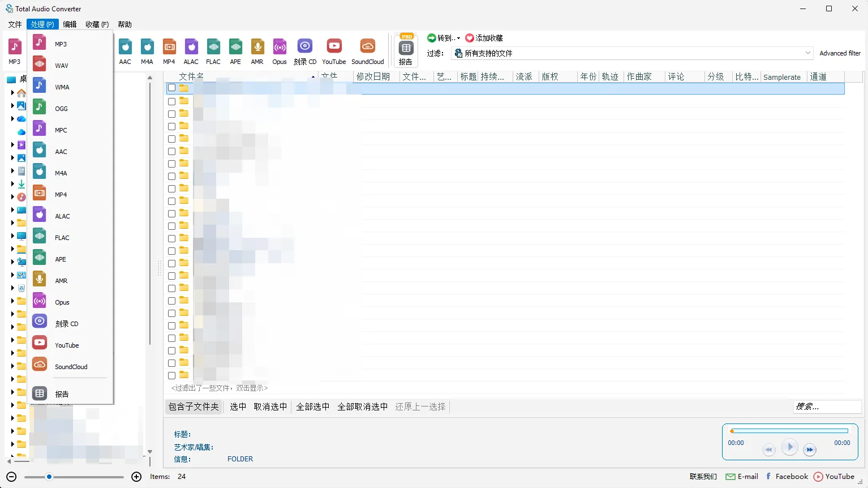Click 全部取消选中 button
This screenshot has height=488, width=868.
coord(362,406)
